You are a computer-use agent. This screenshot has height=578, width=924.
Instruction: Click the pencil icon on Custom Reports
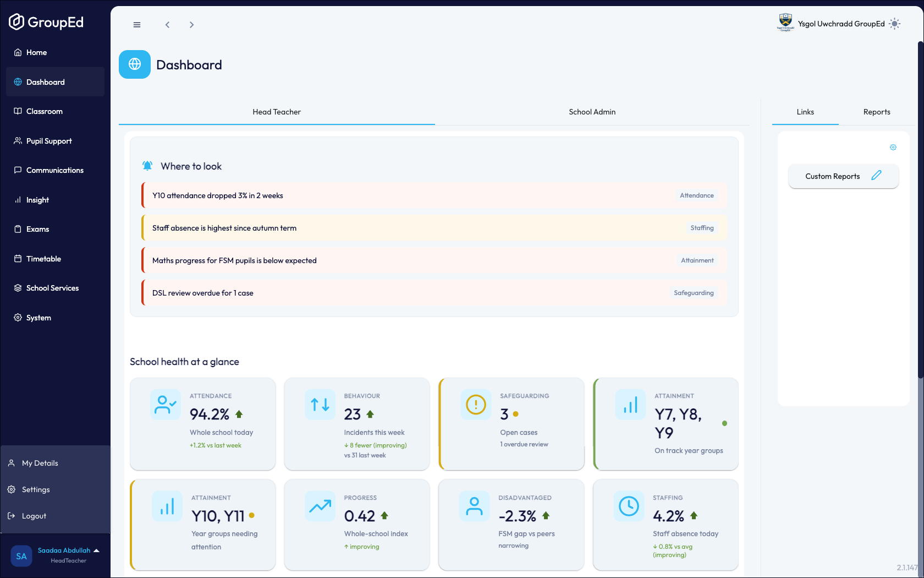876,176
